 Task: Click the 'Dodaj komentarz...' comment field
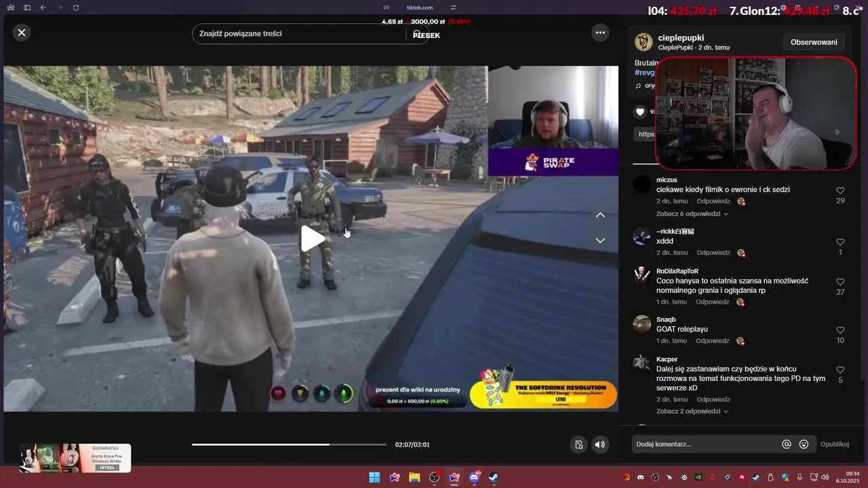coord(705,444)
